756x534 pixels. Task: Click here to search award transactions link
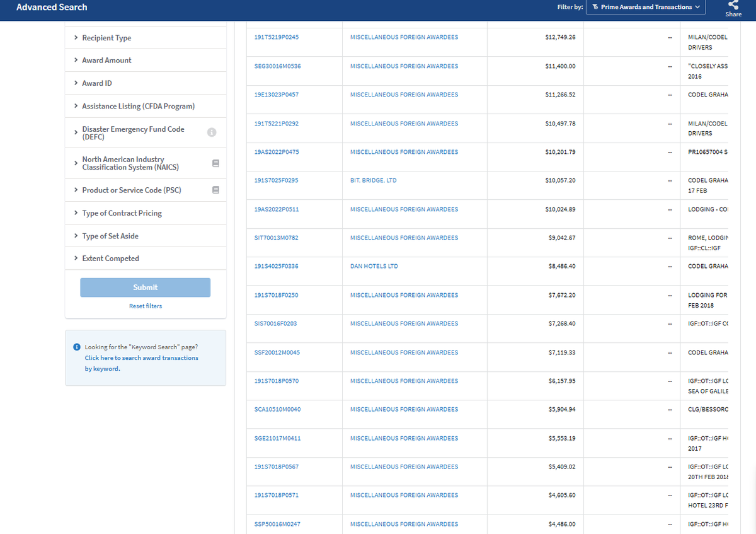(x=142, y=363)
